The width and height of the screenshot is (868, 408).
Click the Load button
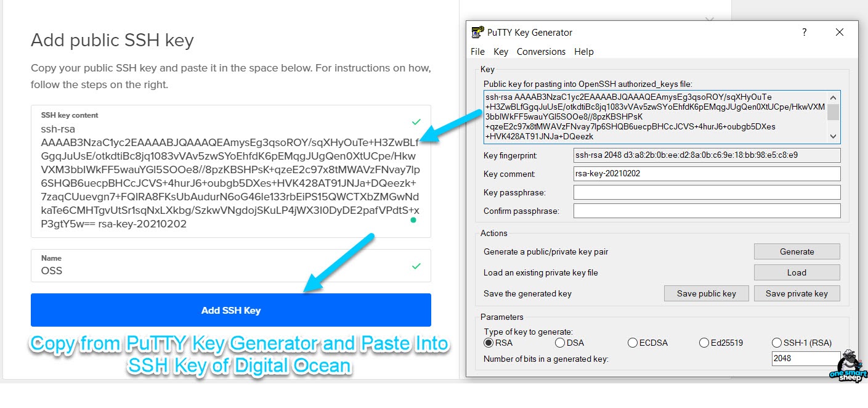(797, 272)
